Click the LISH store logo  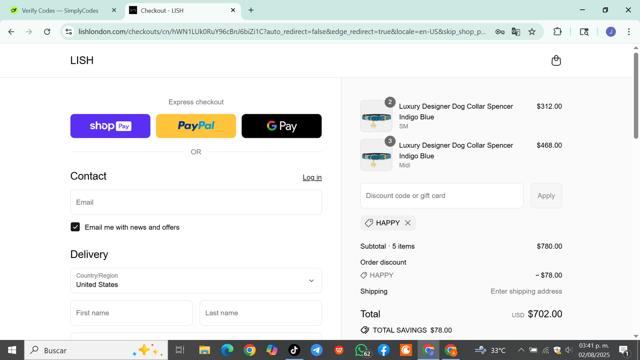pyautogui.click(x=82, y=60)
